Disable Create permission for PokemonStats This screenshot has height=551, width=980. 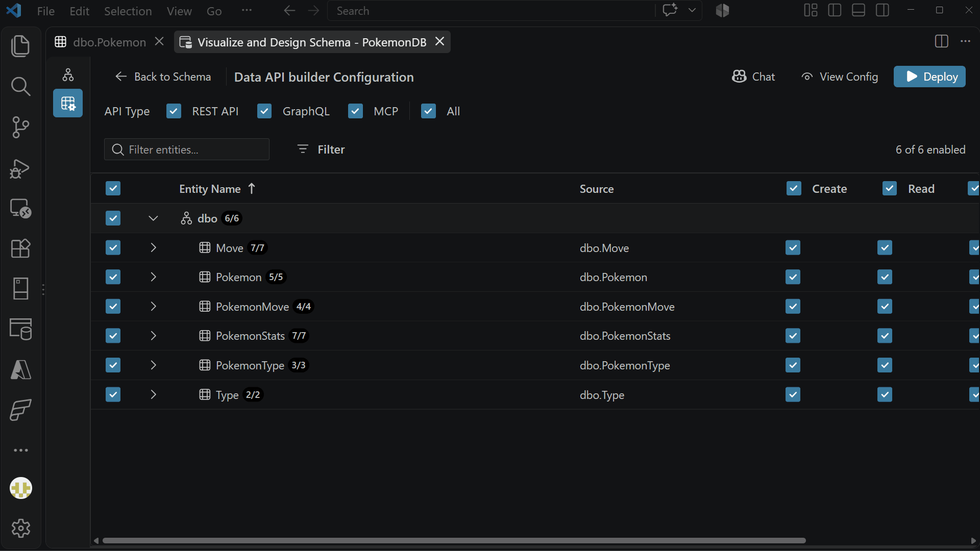793,336
